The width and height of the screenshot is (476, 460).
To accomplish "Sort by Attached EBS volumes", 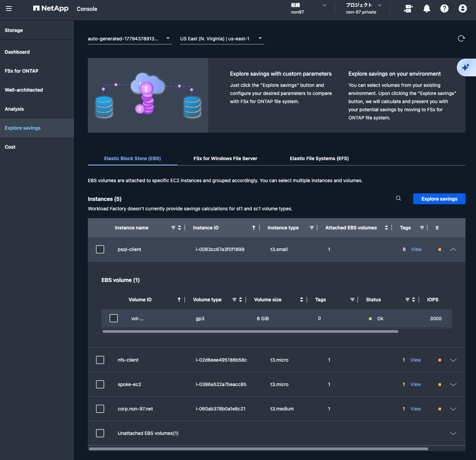I will click(x=386, y=228).
